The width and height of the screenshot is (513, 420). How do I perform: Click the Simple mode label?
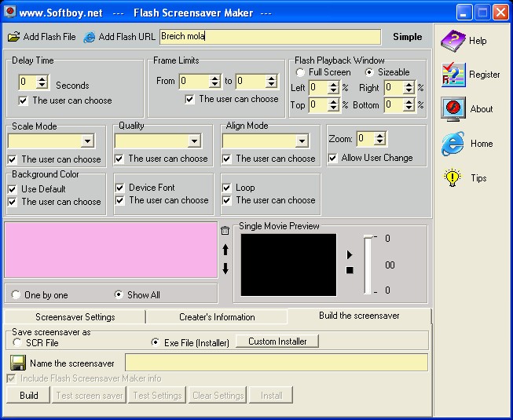pyautogui.click(x=407, y=37)
